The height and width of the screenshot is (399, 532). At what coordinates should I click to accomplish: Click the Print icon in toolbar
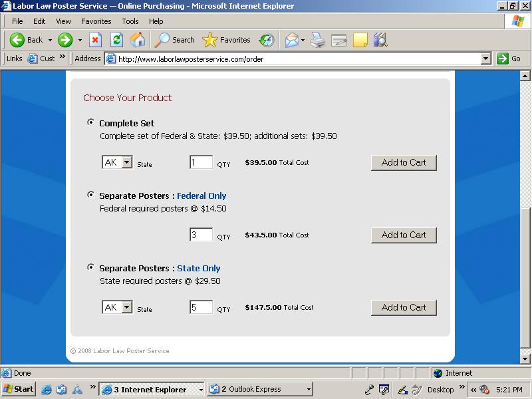click(318, 40)
